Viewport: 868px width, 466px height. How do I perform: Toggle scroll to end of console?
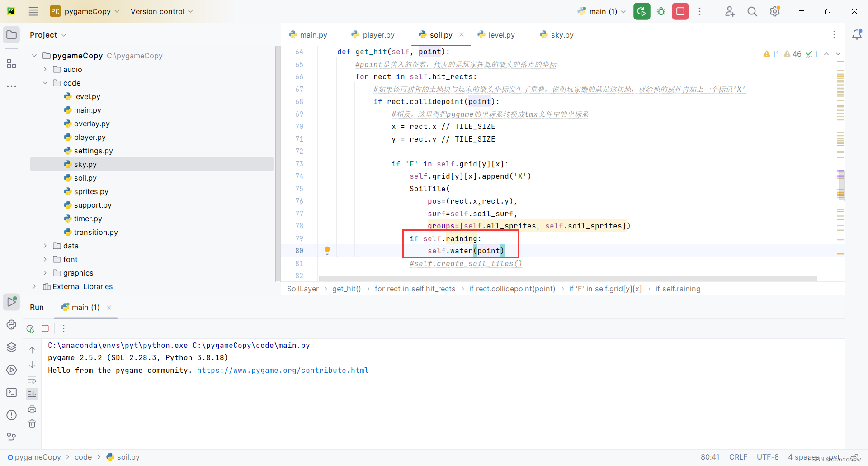click(x=32, y=394)
